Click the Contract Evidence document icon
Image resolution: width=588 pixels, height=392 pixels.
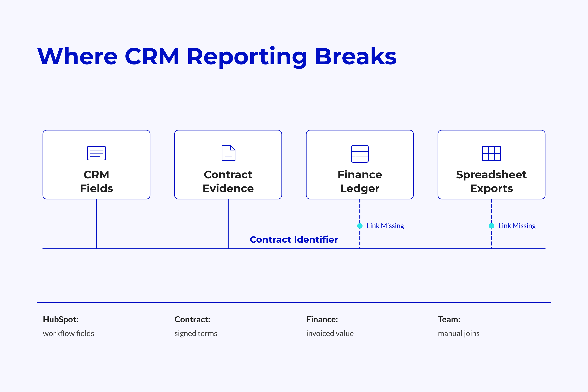coord(229,153)
